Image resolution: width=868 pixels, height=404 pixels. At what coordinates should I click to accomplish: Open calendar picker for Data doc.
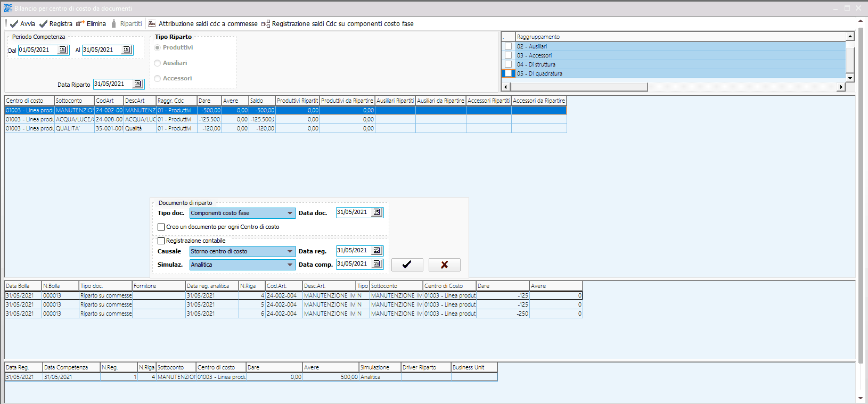coord(377,212)
